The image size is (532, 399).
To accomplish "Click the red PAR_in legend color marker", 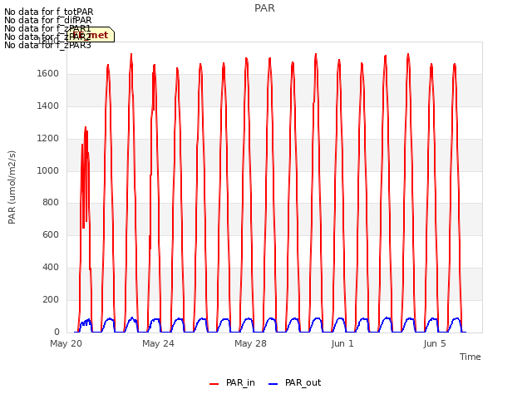I will click(x=214, y=384).
